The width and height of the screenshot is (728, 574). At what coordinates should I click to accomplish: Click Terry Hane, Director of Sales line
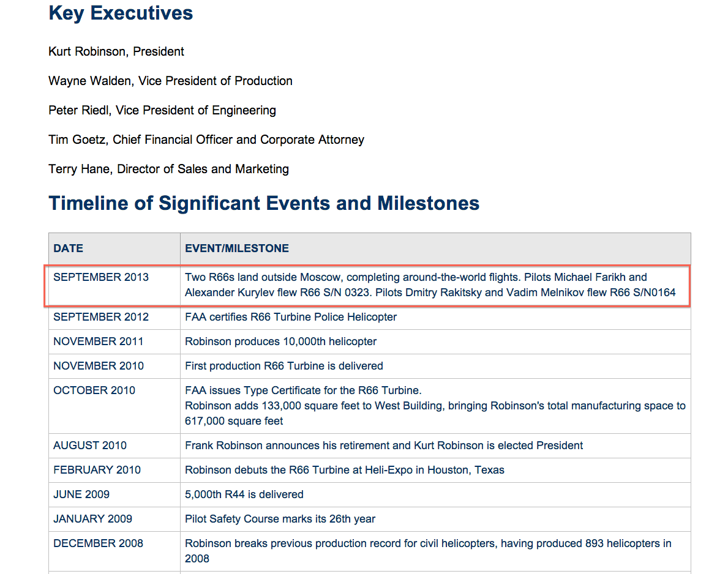point(168,169)
